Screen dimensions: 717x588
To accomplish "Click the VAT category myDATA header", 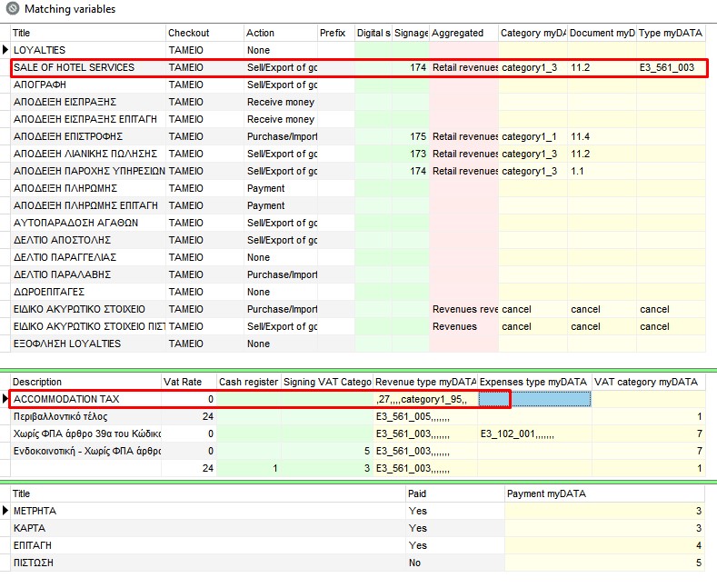I will point(649,382).
